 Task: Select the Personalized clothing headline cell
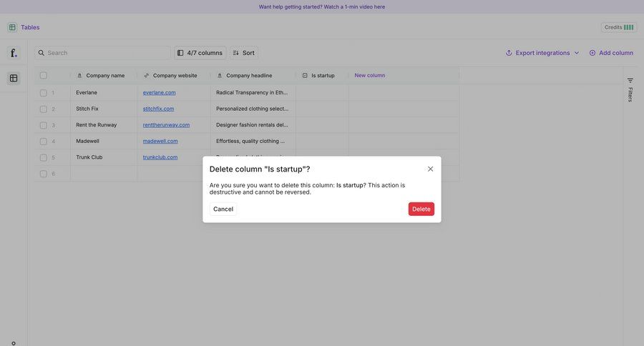tap(253, 109)
